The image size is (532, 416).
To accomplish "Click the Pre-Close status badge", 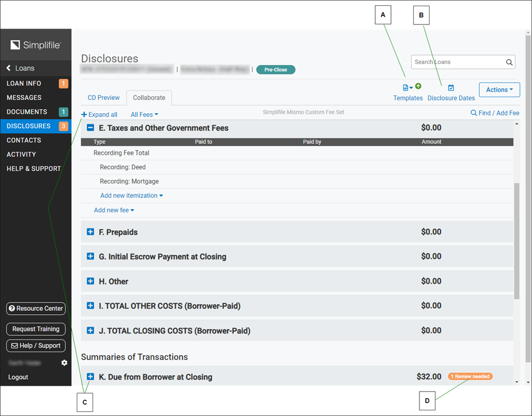I will pyautogui.click(x=276, y=69).
